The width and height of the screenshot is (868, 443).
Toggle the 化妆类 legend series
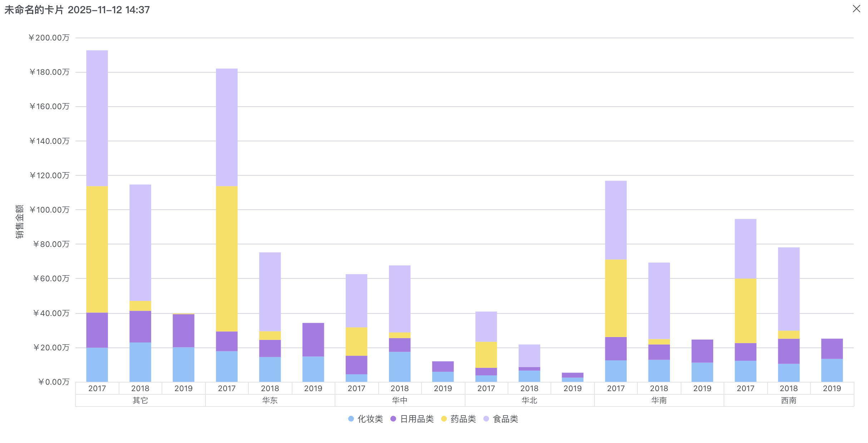[370, 419]
